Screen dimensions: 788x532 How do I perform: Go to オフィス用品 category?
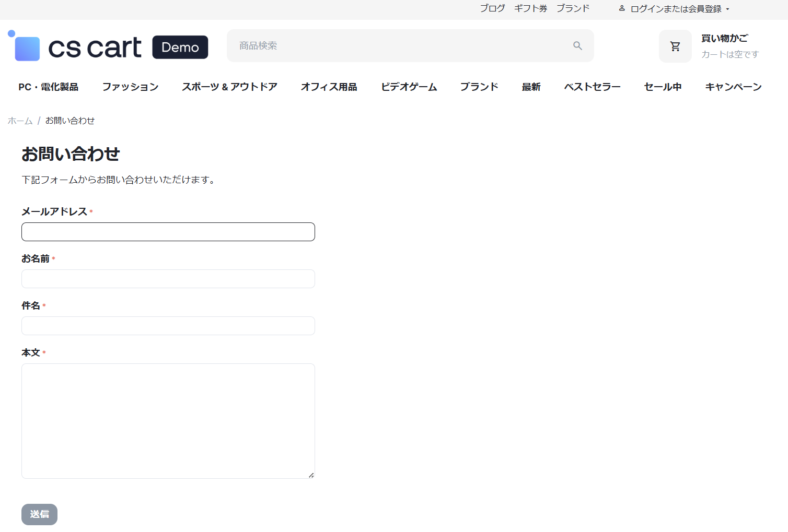click(329, 87)
